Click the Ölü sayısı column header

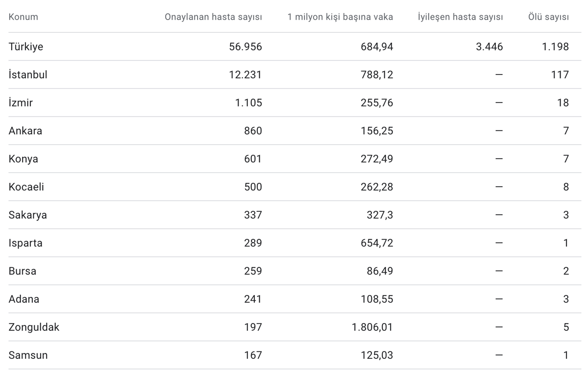548,17
